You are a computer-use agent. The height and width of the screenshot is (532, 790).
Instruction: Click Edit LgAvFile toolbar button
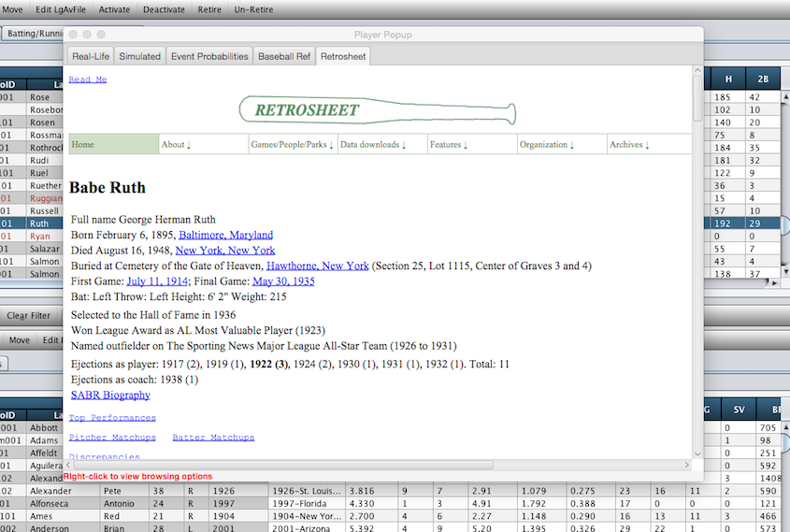tap(61, 9)
